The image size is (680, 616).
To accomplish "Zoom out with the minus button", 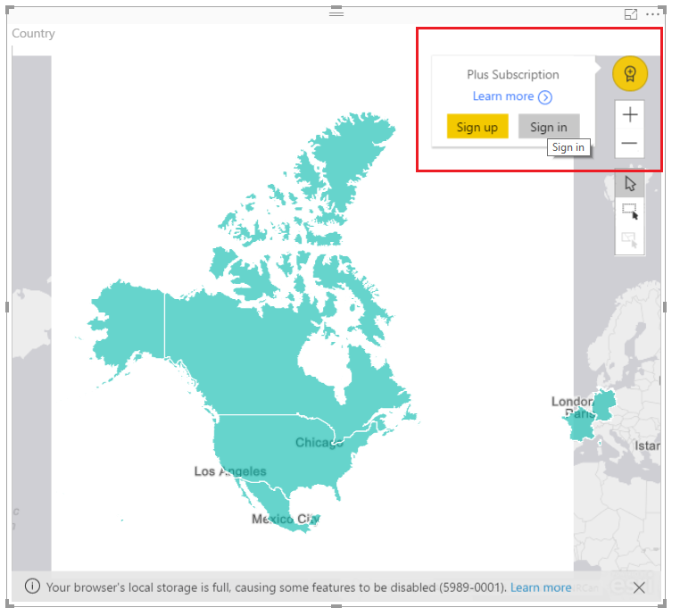I will point(630,143).
